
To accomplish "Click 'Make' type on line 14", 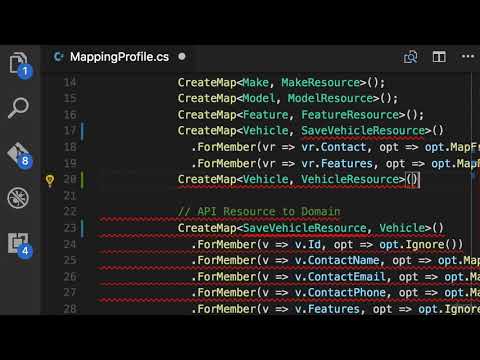I will pos(256,82).
